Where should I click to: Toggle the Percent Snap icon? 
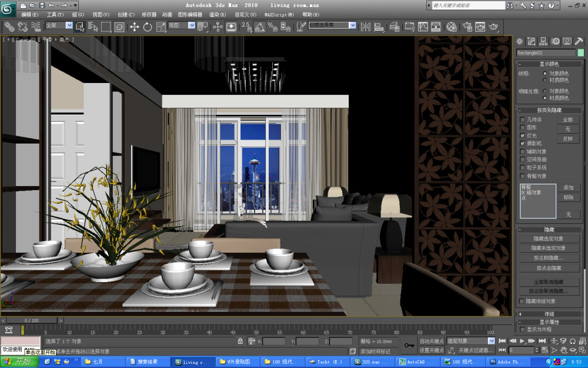click(x=272, y=26)
